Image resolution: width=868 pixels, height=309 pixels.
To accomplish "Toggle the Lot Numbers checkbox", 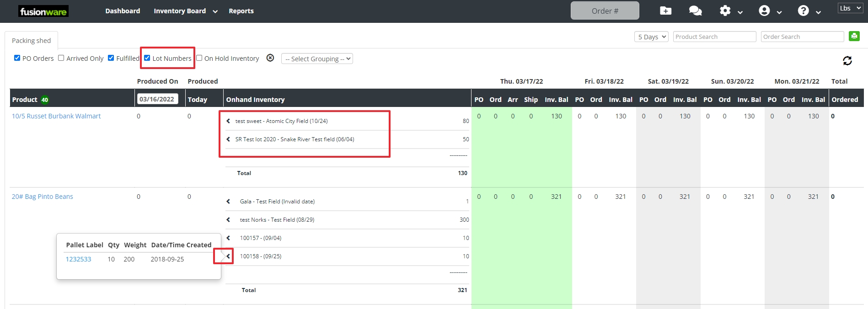I will 147,58.
